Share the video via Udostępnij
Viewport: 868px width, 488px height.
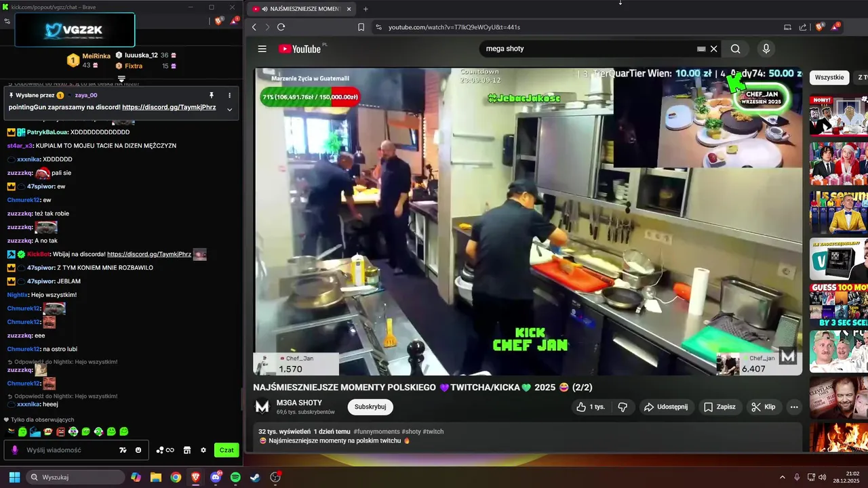(666, 407)
